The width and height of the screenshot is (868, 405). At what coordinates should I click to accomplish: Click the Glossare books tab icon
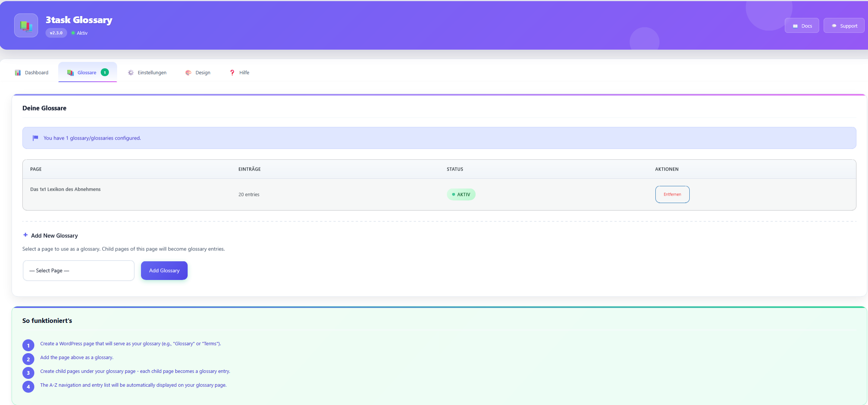tap(70, 72)
